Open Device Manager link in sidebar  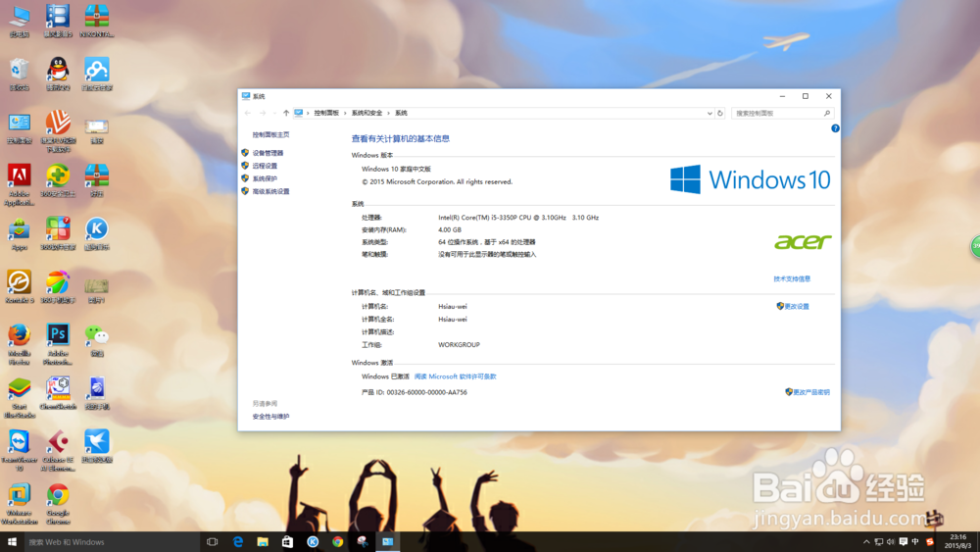point(268,153)
